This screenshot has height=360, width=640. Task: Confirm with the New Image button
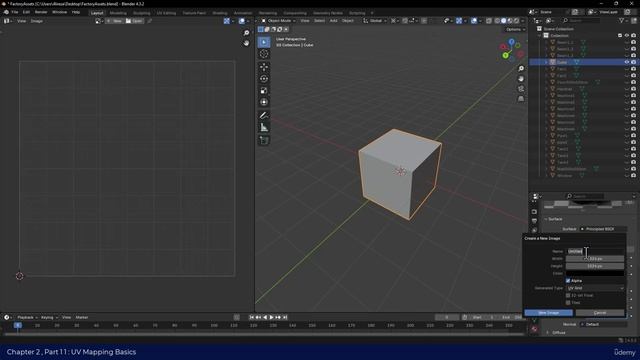pos(548,313)
